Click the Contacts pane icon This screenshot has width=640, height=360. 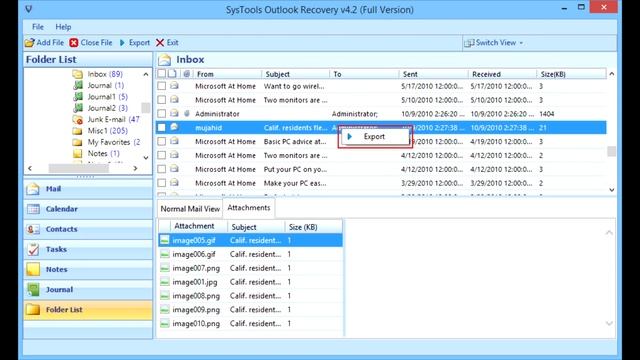33,229
